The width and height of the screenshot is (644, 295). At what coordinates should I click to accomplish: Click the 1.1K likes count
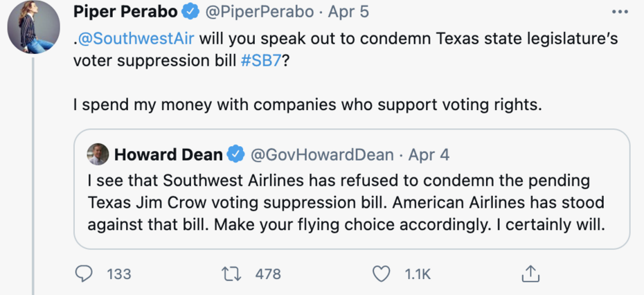tap(417, 274)
